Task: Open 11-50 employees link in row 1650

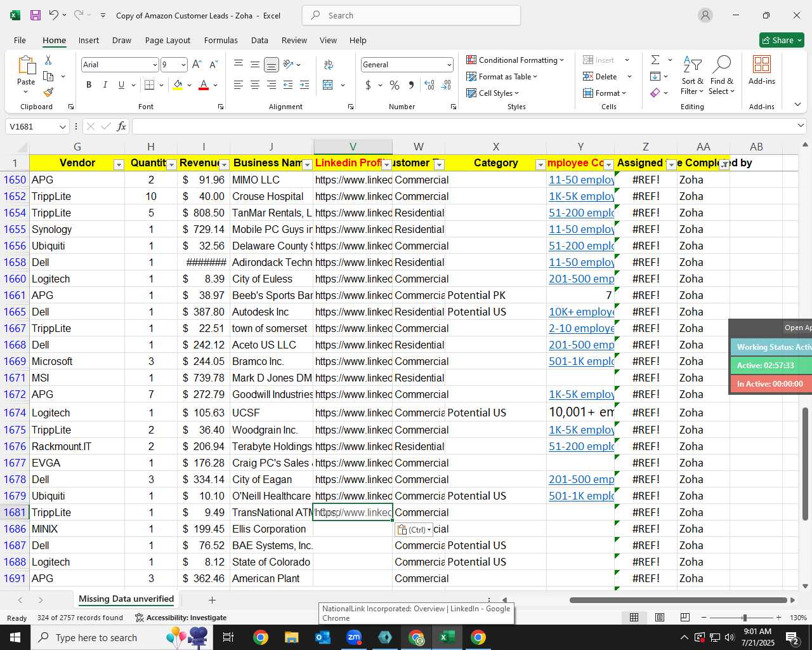Action: (581, 180)
